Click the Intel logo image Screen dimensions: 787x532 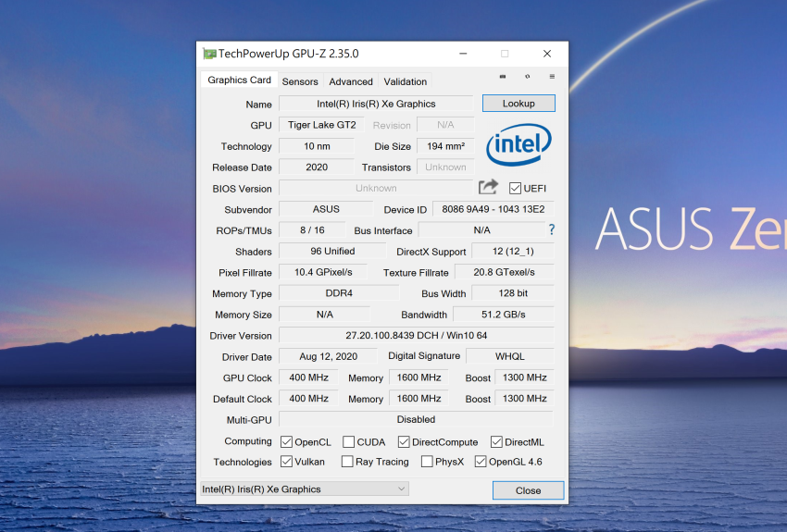click(x=518, y=144)
